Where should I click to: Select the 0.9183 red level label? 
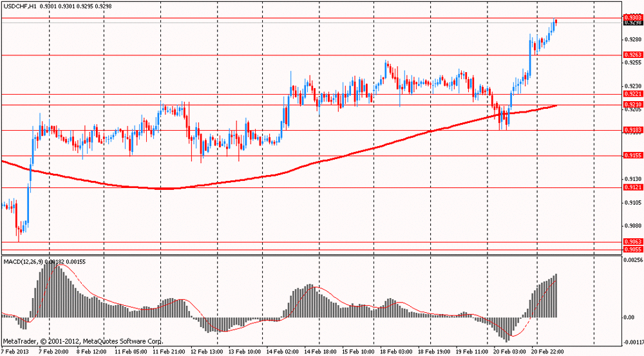pyautogui.click(x=632, y=130)
